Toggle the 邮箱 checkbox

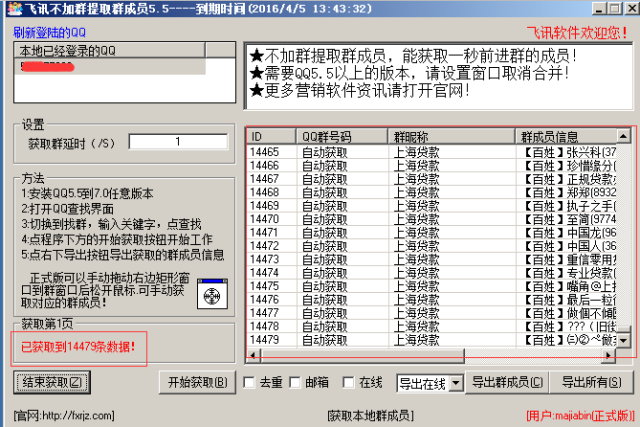295,383
